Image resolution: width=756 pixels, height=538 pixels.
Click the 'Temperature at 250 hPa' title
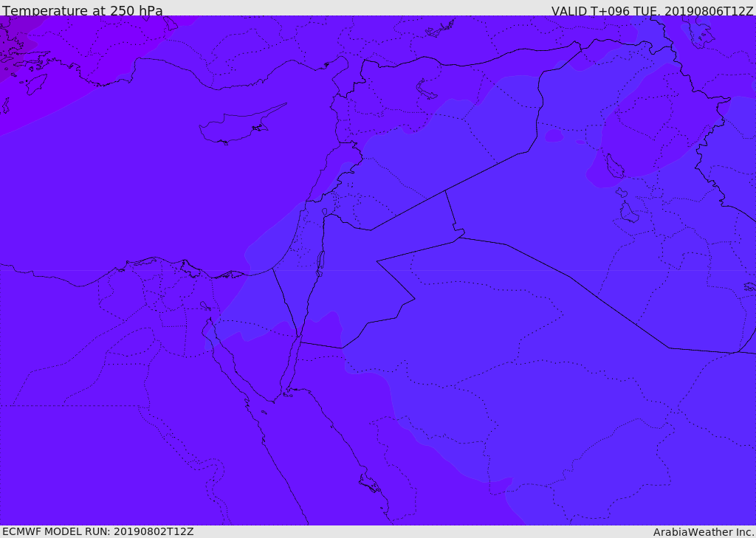point(83,11)
